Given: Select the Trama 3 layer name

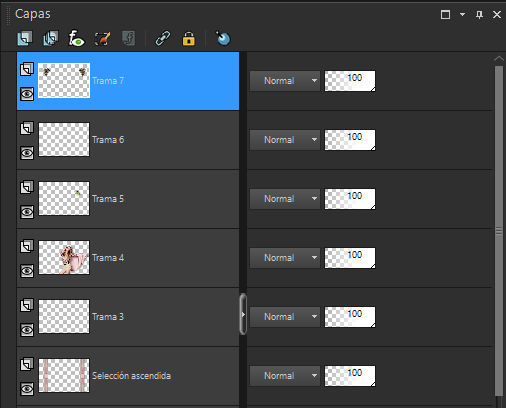Looking at the screenshot, I should (108, 317).
